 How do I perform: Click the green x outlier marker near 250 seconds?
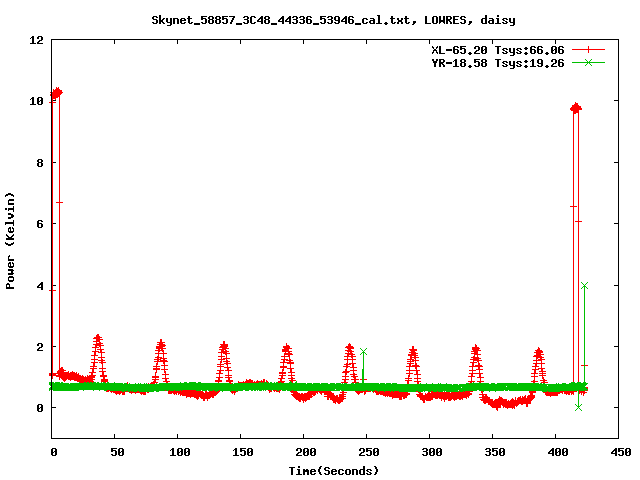click(363, 351)
